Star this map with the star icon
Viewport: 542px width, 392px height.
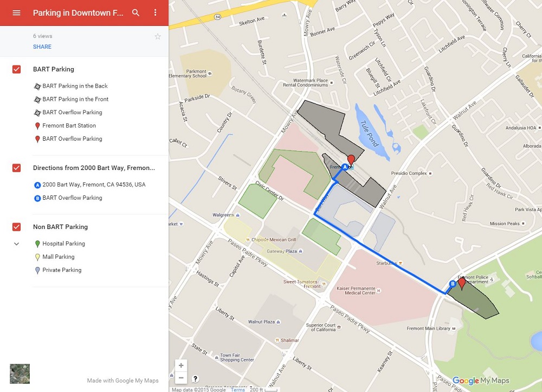(x=158, y=36)
